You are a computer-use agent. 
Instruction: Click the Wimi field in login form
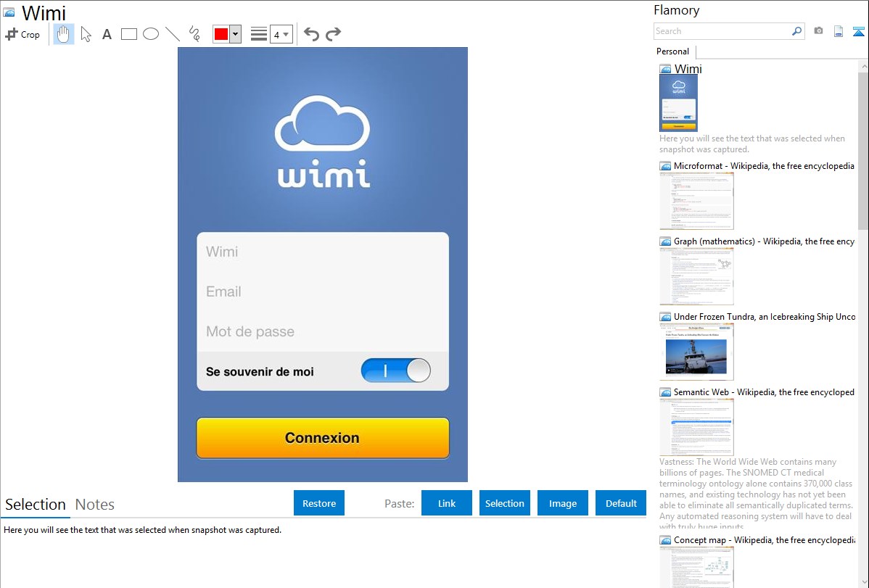point(323,252)
